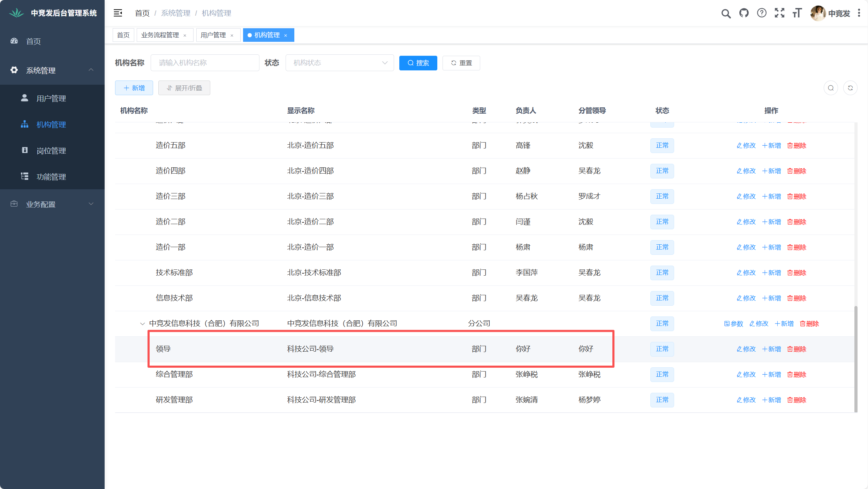Click the blue 搜索 button
Screen dimensions: 868x489
point(418,63)
